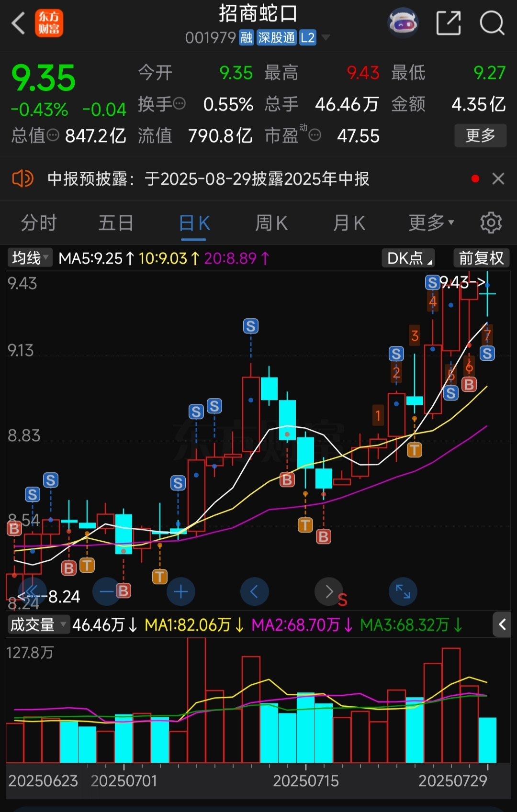Tap the L2 badge

(308, 37)
